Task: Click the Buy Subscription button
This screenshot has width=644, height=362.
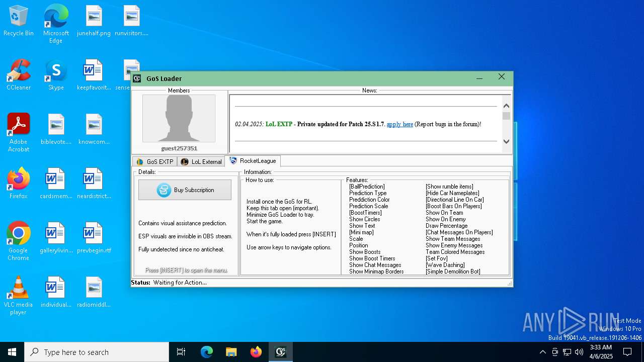Action: click(185, 190)
